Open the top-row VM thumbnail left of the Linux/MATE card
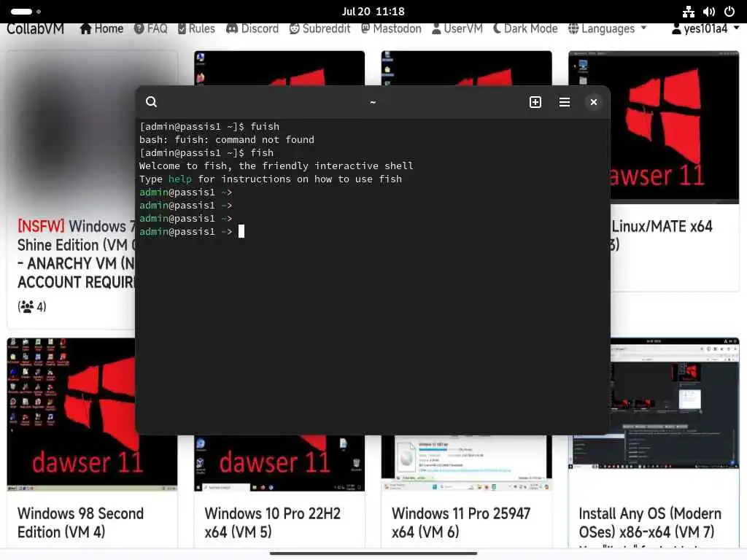Image resolution: width=747 pixels, height=560 pixels. [x=466, y=68]
